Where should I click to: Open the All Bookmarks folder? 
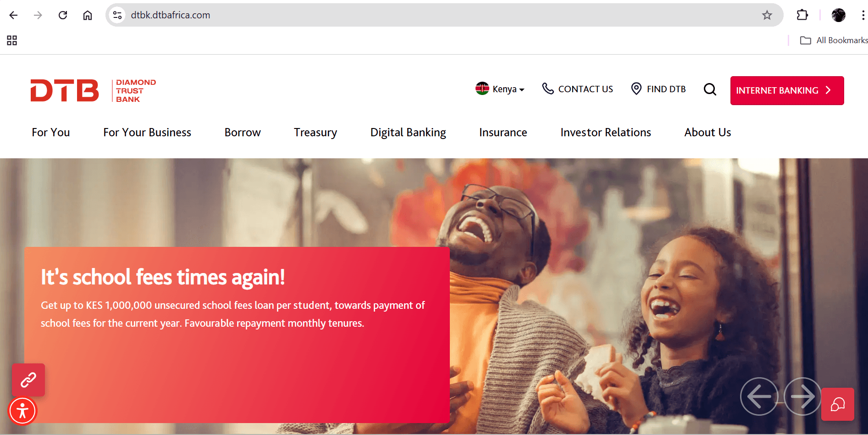pyautogui.click(x=834, y=40)
